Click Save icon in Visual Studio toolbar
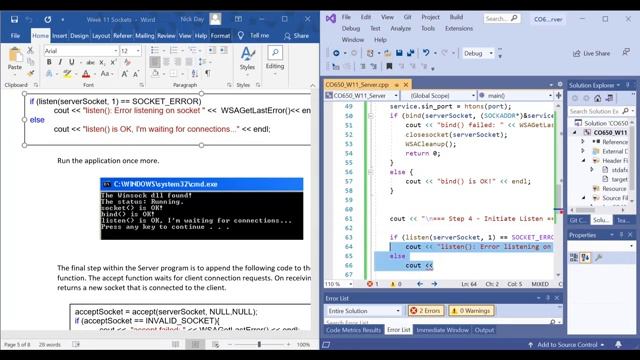This screenshot has height=360, width=640. click(x=399, y=53)
